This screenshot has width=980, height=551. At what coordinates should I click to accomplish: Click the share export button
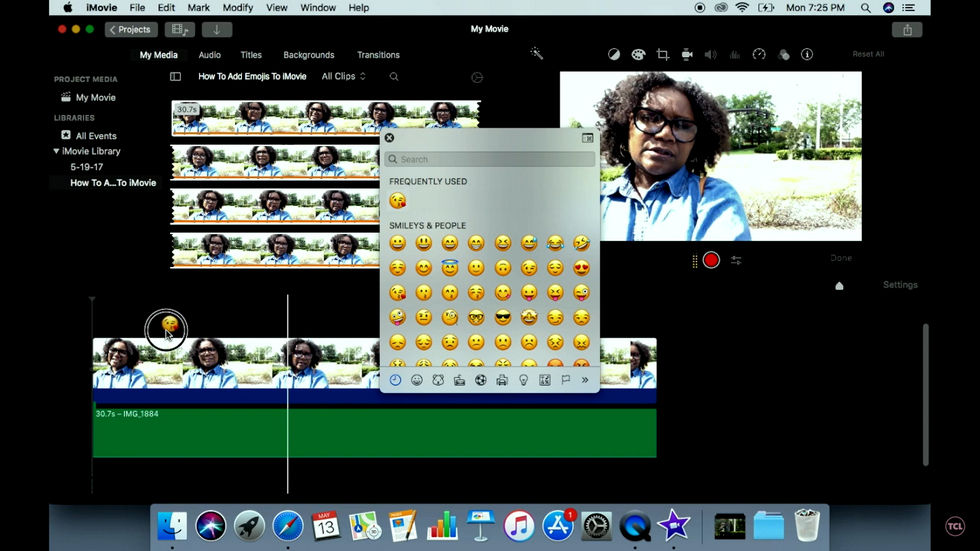pos(907,29)
